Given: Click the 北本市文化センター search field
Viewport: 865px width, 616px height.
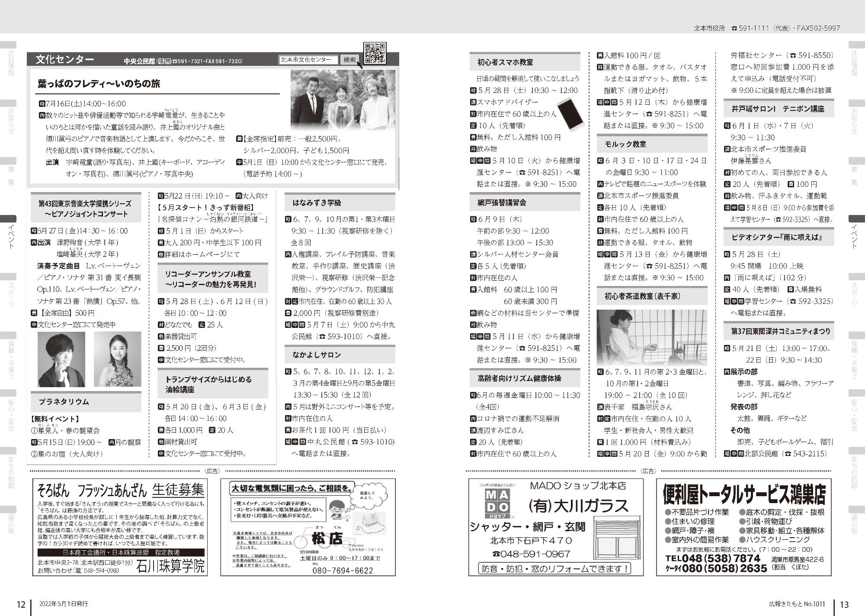Looking at the screenshot, I should pyautogui.click(x=308, y=60).
